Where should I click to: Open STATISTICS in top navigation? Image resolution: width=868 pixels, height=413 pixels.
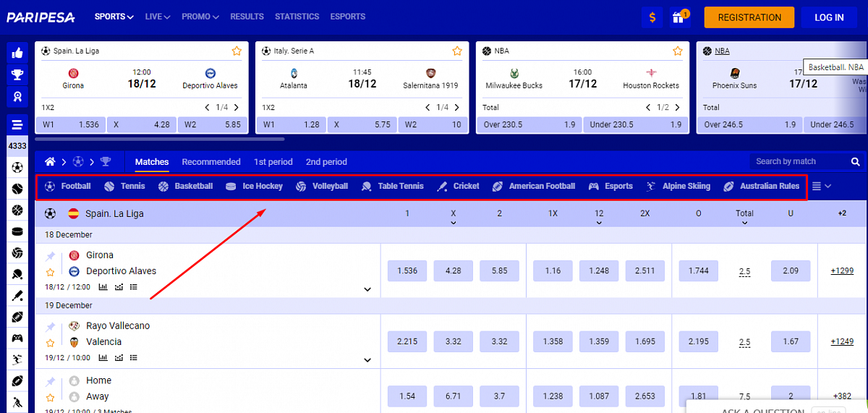pyautogui.click(x=297, y=17)
